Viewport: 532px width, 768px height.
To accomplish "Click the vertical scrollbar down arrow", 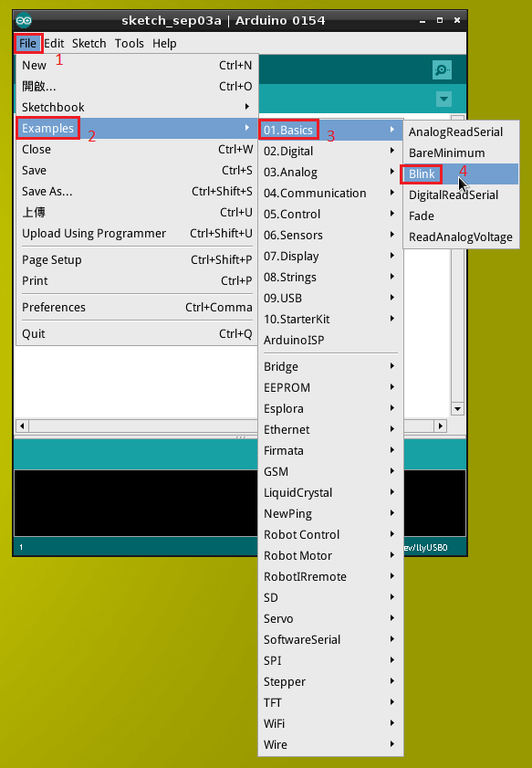I will tap(457, 408).
